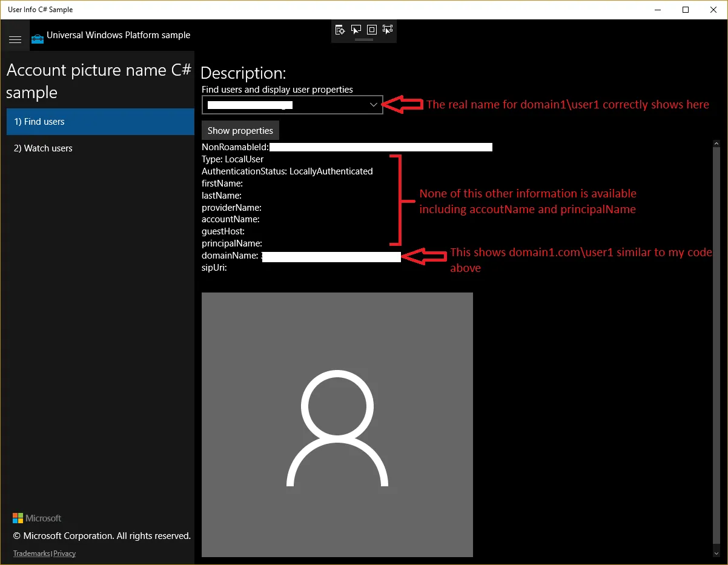Click the "principalName:" property line
The height and width of the screenshot is (565, 728).
[x=232, y=243]
